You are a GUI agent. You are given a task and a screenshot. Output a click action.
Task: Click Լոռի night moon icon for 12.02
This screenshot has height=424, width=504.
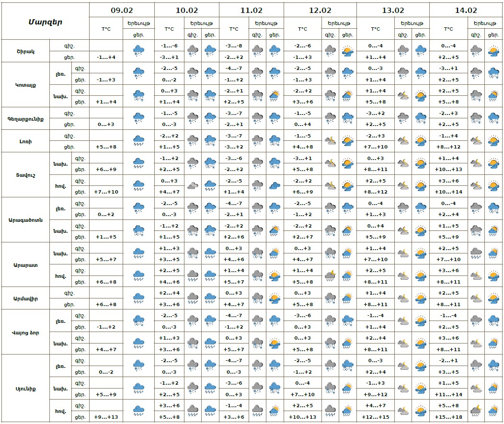(331, 141)
